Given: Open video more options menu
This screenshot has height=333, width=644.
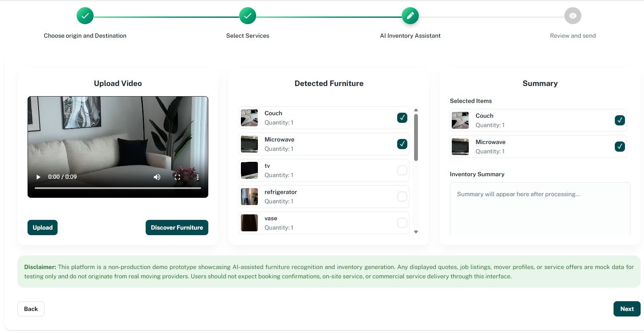Looking at the screenshot, I should tap(197, 177).
